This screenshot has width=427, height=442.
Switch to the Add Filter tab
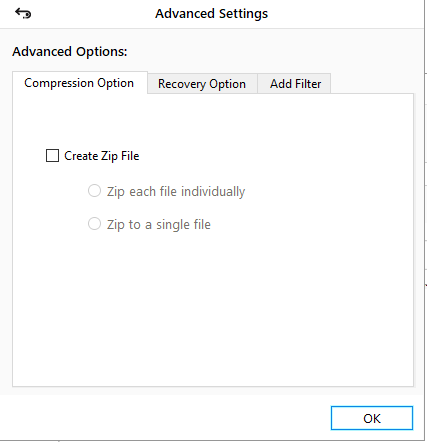(x=295, y=84)
